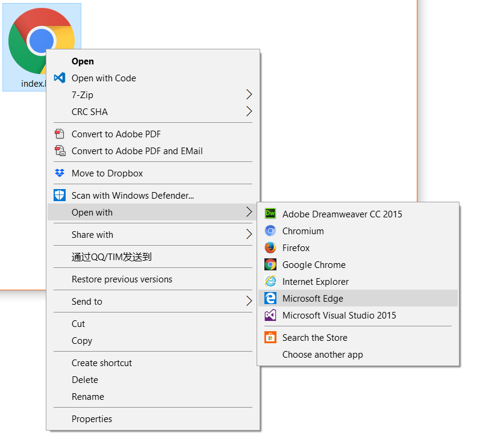Choose Create shortcut

[x=153, y=363]
